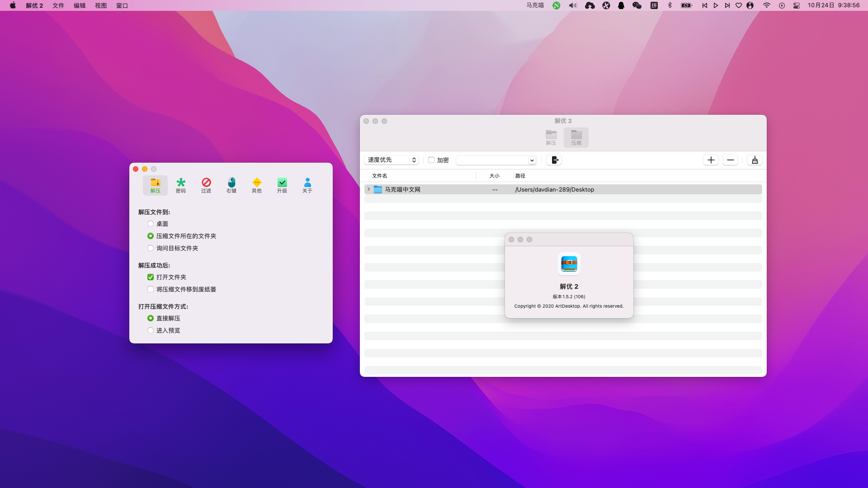868x488 pixels.
Task: Open the password combo box arrow
Action: [x=532, y=160]
